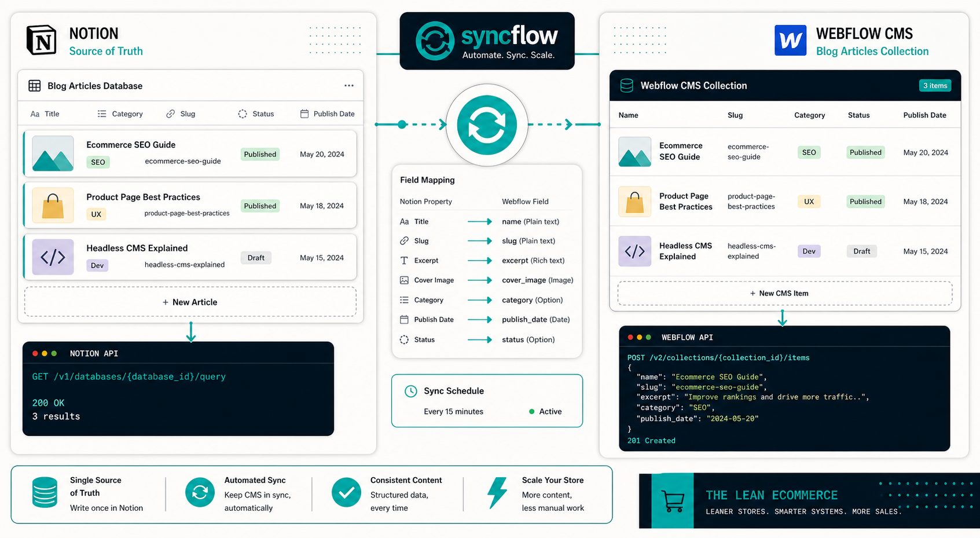Click the Notion Ecommerce SEO Guide mountain thumbnail
The image size is (980, 538).
tap(53, 153)
